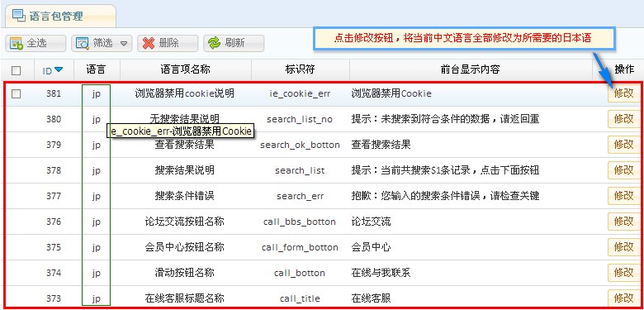
Task: Click 修改 for row call_bbs_botton
Action: pyautogui.click(x=624, y=222)
